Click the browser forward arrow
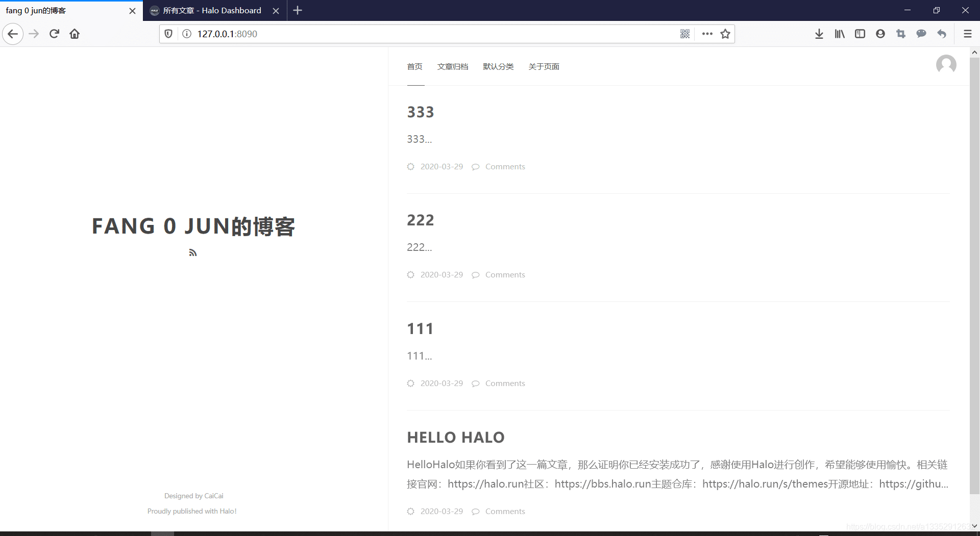980x536 pixels. click(x=34, y=34)
